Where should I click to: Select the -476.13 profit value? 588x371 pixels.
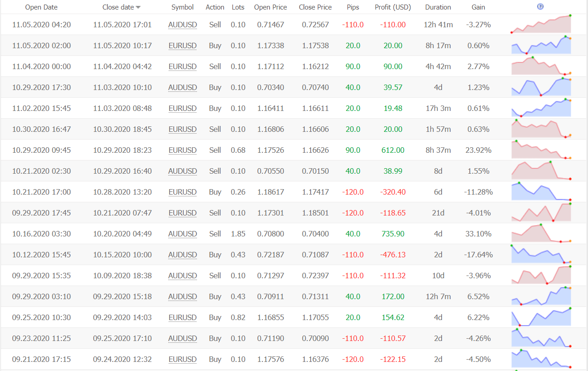(x=393, y=255)
